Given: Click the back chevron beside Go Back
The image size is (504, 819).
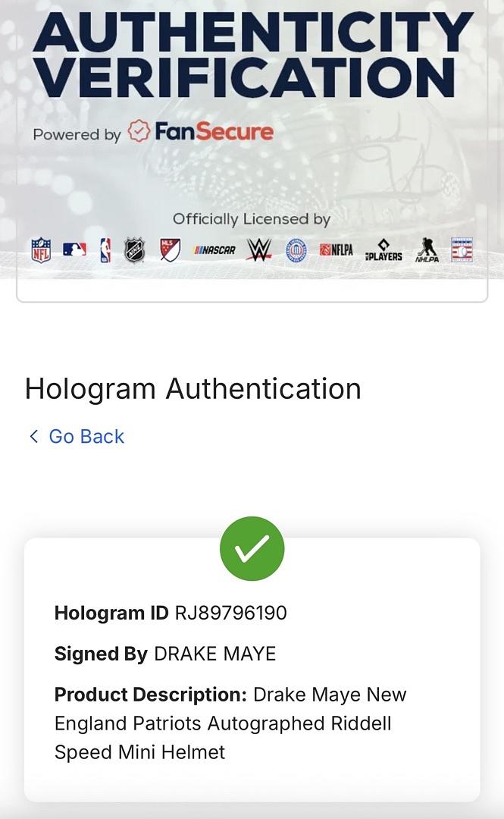Looking at the screenshot, I should coord(34,436).
